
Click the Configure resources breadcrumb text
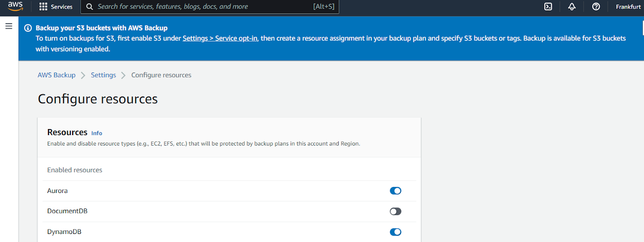tap(161, 75)
